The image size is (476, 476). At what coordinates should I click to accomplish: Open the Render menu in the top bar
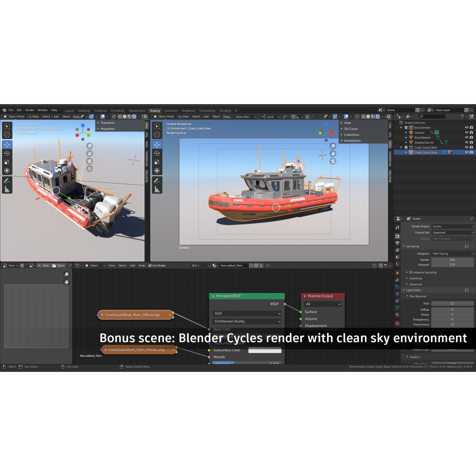click(30, 110)
